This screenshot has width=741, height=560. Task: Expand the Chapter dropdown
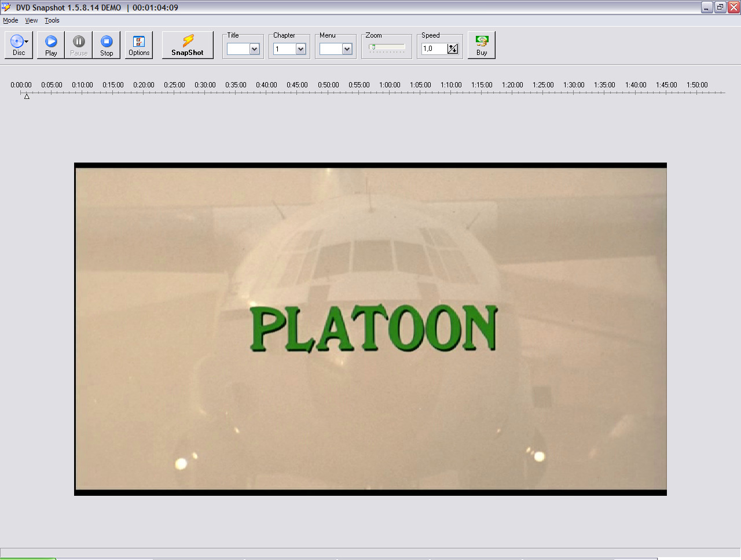click(300, 49)
